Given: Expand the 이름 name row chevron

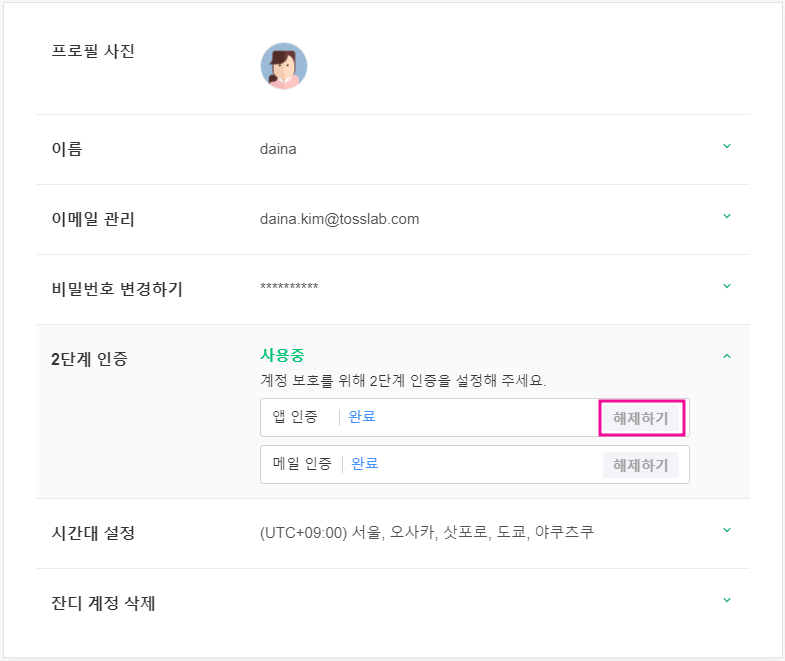Looking at the screenshot, I should (727, 147).
